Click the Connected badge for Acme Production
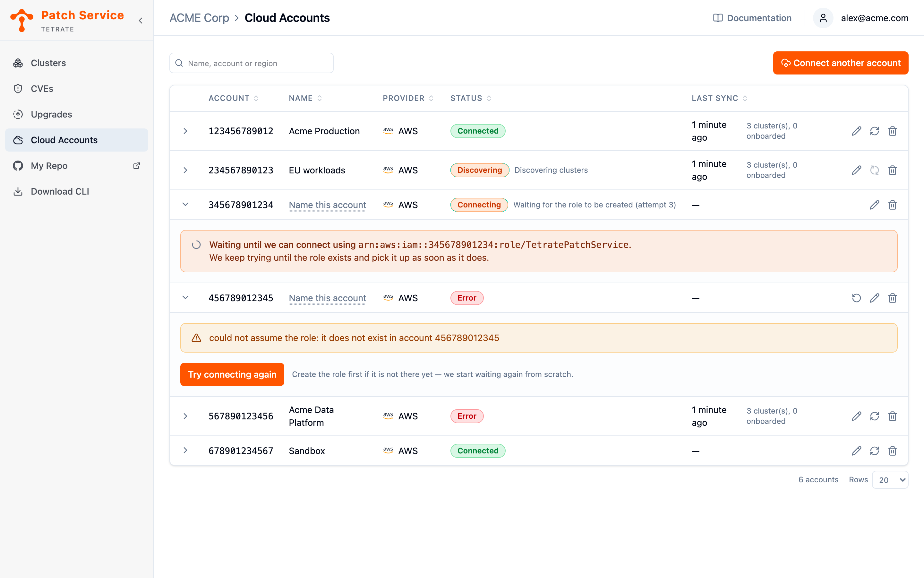 point(478,131)
